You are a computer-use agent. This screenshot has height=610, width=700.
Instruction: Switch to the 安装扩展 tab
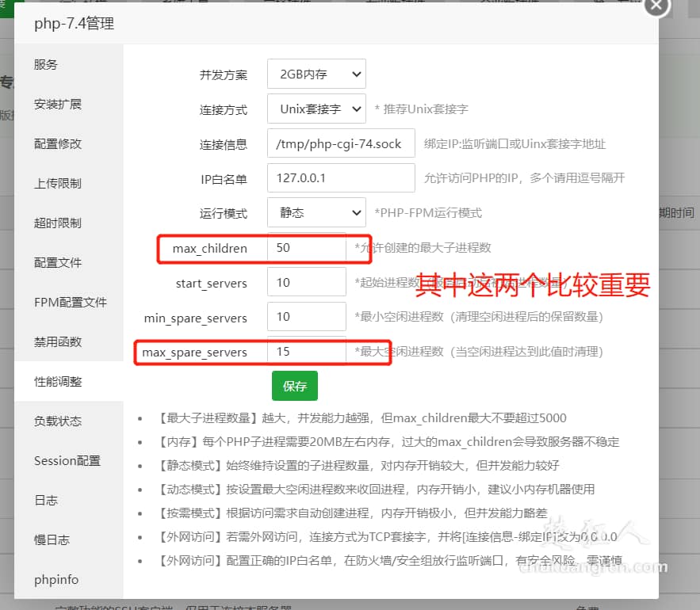(x=56, y=104)
